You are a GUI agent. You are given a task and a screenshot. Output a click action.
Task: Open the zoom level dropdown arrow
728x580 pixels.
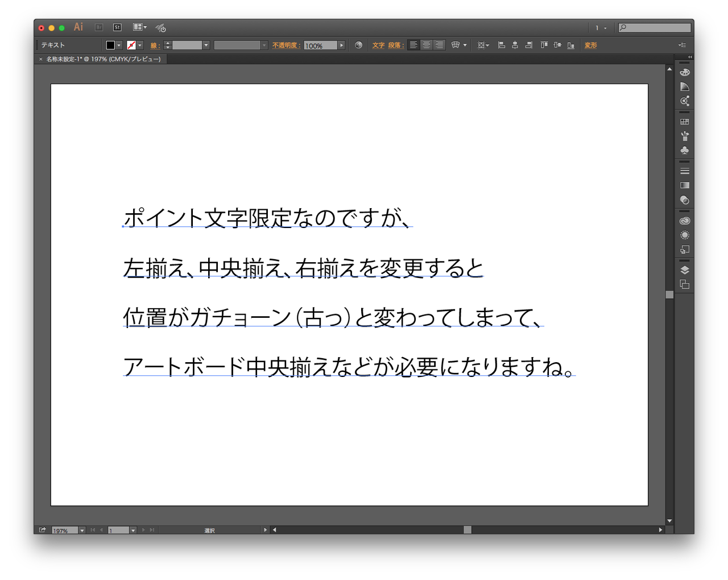click(x=82, y=531)
